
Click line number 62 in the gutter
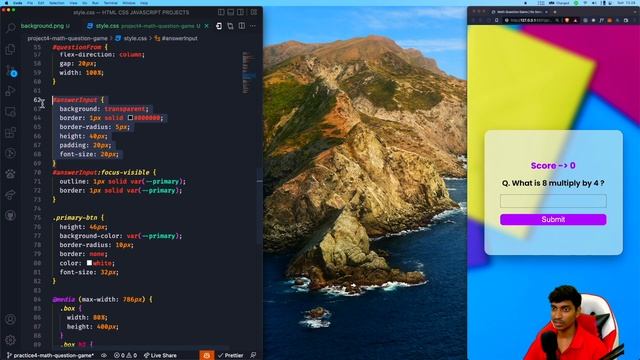point(37,100)
